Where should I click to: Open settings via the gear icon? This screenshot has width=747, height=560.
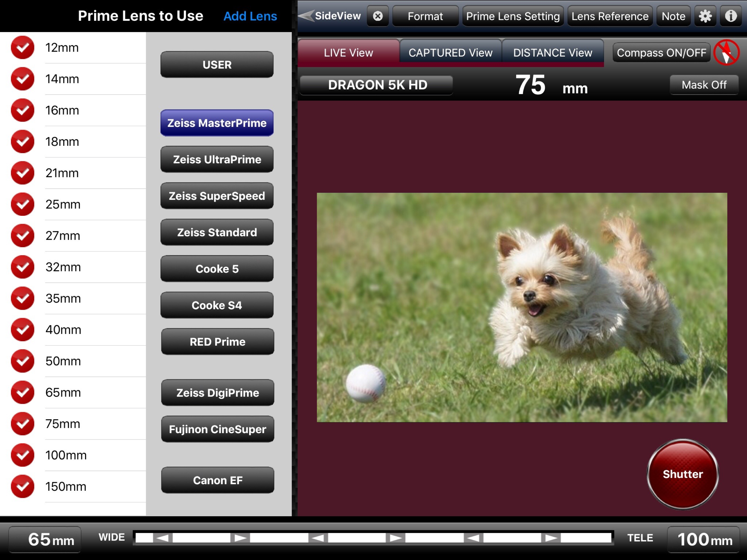pyautogui.click(x=705, y=16)
